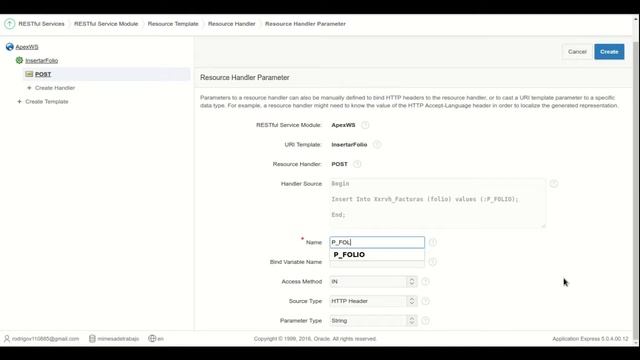Open Resource Template breadcrumb

(x=173, y=24)
